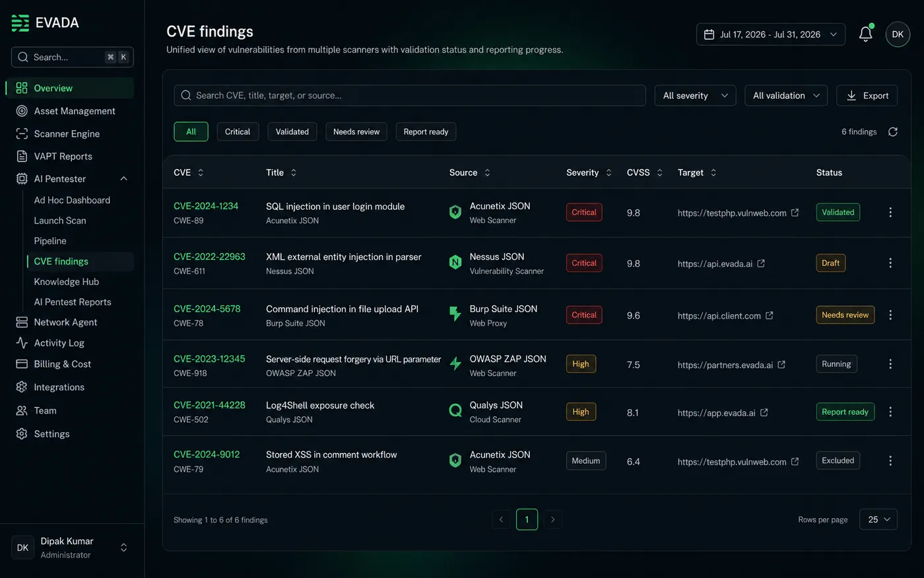Image resolution: width=924 pixels, height=578 pixels.
Task: Open Ad Hoc Dashboard submenu item
Action: point(72,200)
